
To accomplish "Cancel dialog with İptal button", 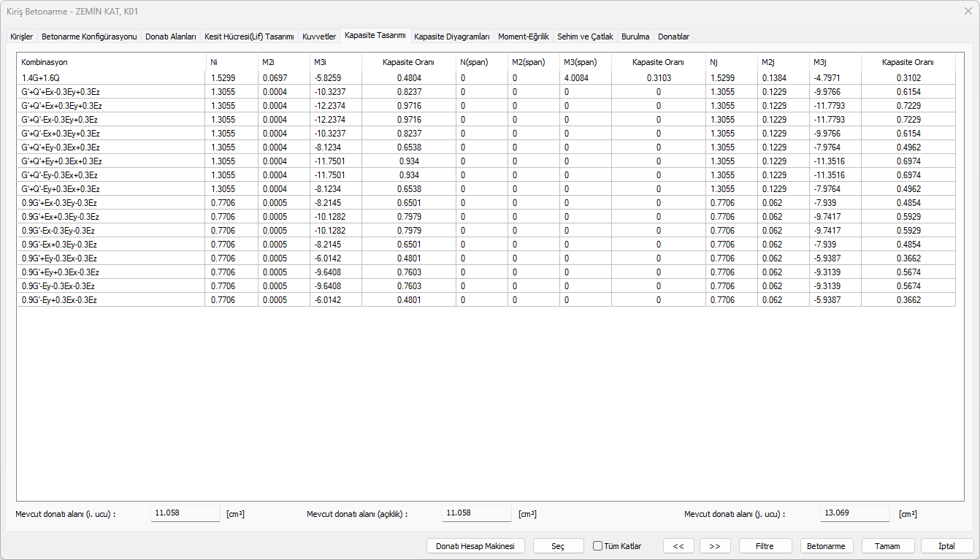I will 946,546.
